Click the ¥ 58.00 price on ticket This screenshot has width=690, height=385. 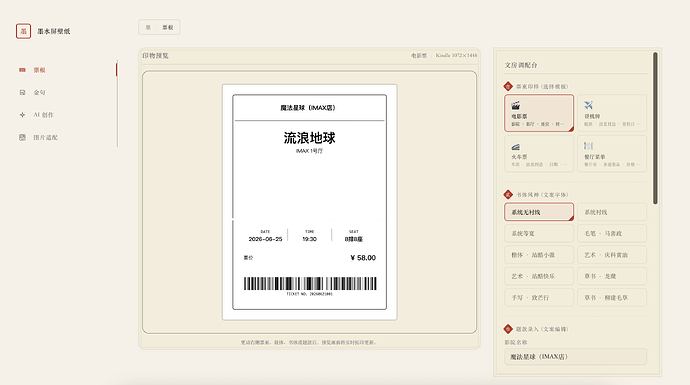point(363,258)
